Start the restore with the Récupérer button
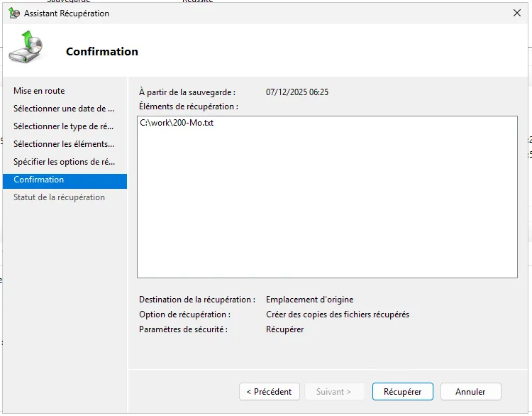532x416 pixels. tap(402, 392)
